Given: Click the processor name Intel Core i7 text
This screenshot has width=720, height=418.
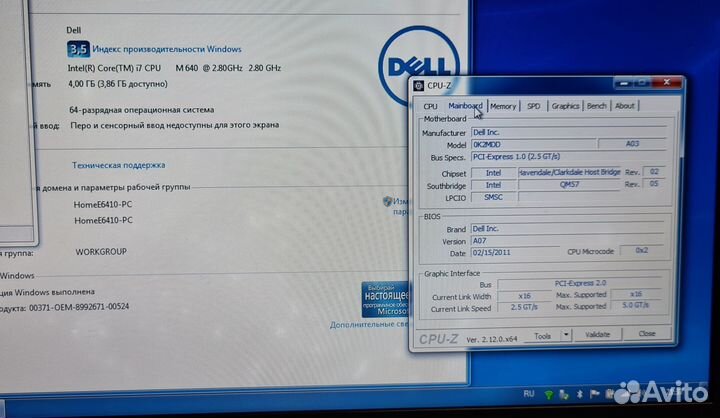Looking at the screenshot, I should pos(174,68).
